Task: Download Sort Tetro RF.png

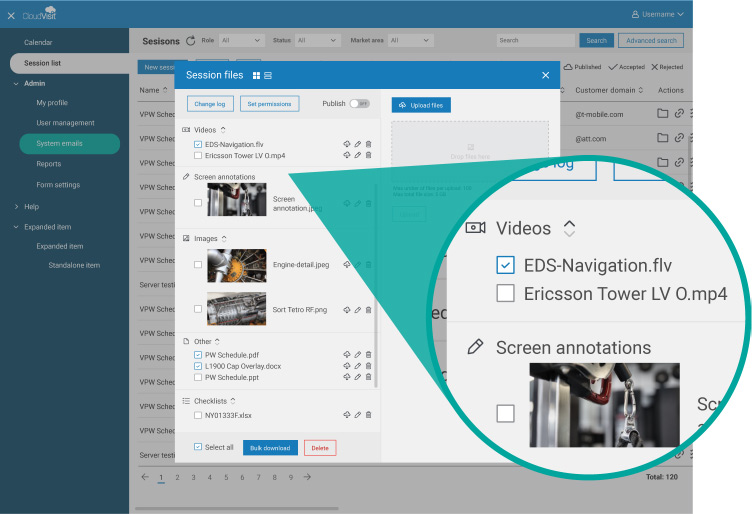Action: pyautogui.click(x=347, y=310)
